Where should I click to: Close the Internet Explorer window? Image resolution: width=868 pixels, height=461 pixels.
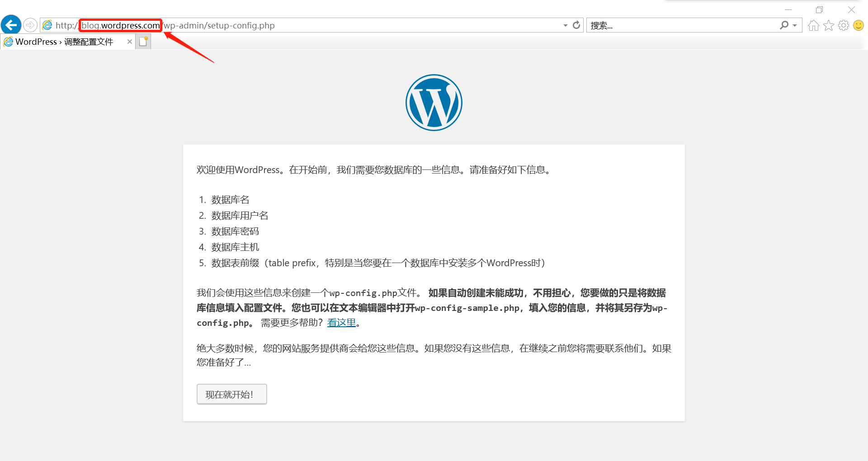pos(851,9)
